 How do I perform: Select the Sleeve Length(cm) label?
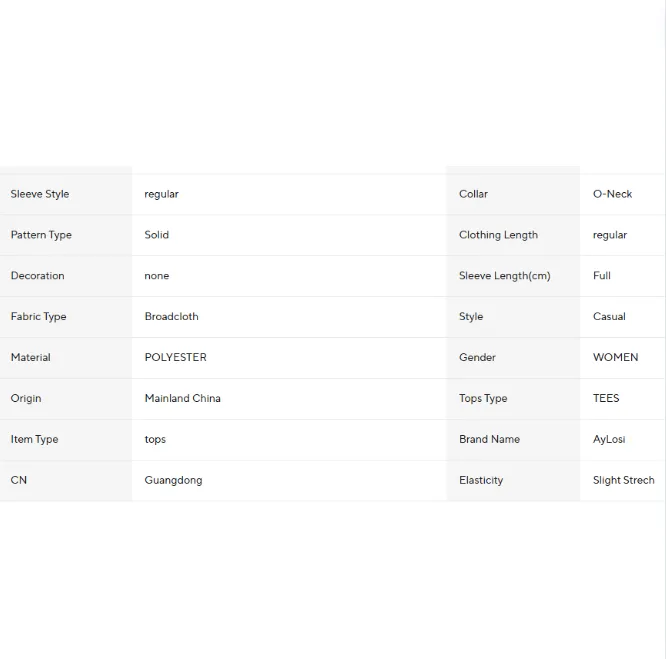[x=505, y=276]
